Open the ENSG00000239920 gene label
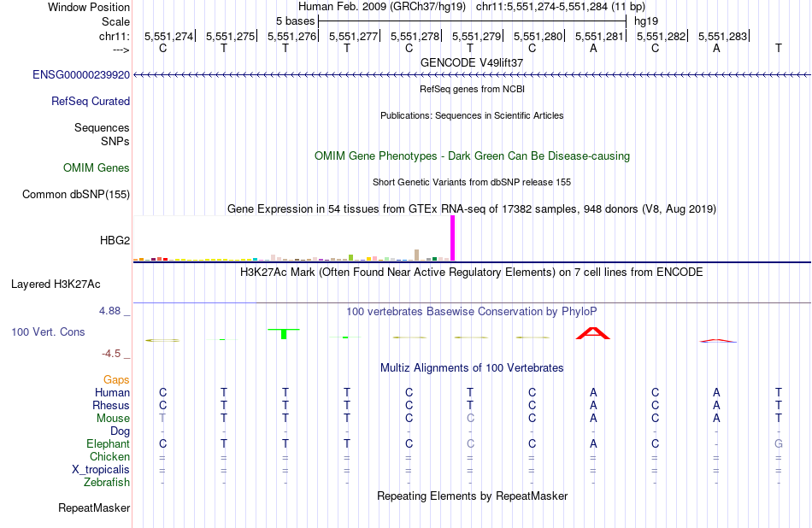The width and height of the screenshot is (812, 528). pos(81,75)
